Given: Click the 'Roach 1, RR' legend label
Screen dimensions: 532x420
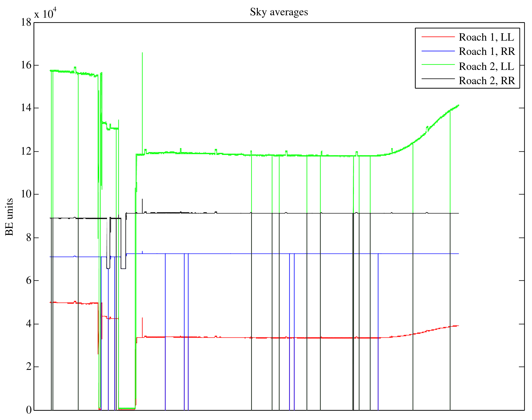Looking at the screenshot, I should pos(487,51).
